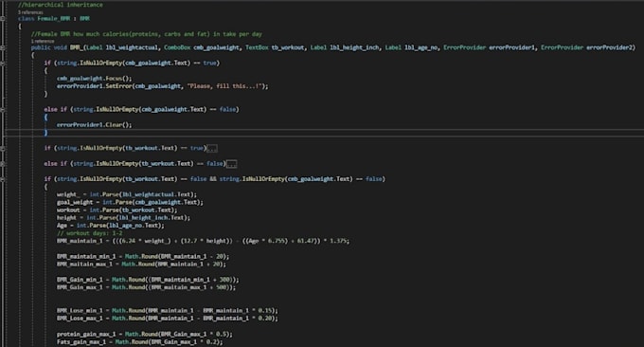
Task: Click the errorProvider2 parameter
Action: [x=610, y=47]
